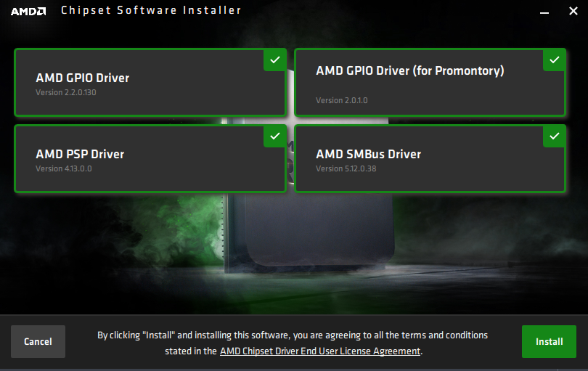Cancel the chipset installation

click(38, 341)
